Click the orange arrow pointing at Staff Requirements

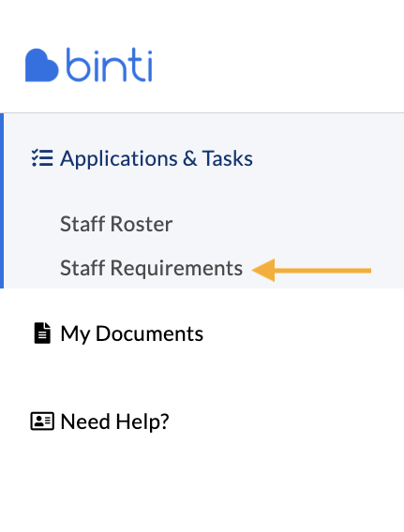click(311, 270)
